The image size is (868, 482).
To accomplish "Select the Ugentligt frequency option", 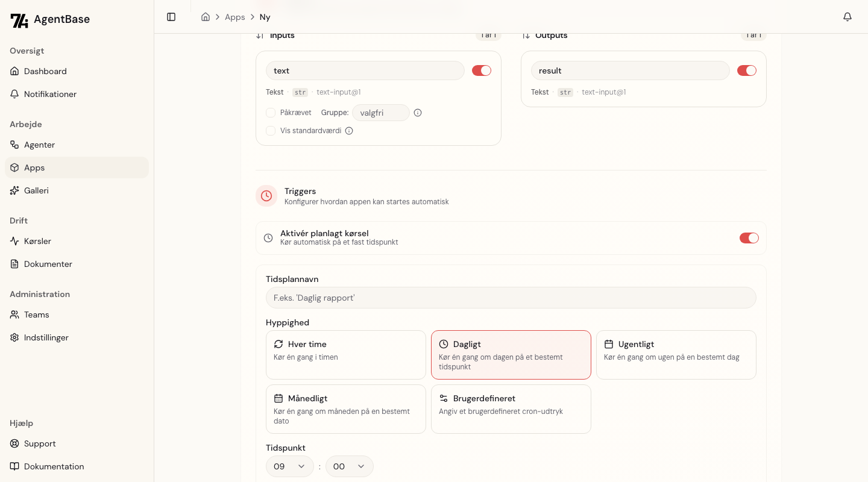I will [676, 354].
